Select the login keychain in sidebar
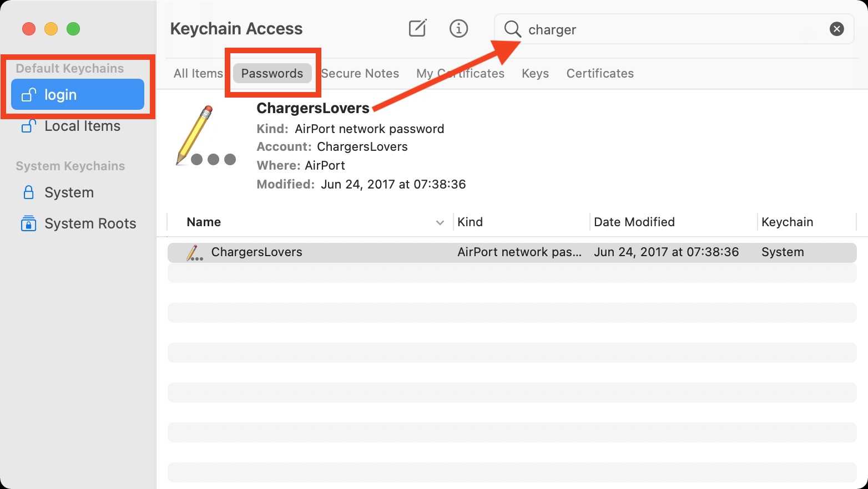This screenshot has height=489, width=868. [77, 95]
